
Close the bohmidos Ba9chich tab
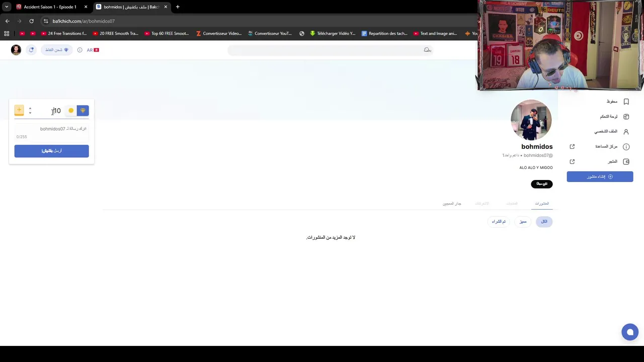coord(166,7)
